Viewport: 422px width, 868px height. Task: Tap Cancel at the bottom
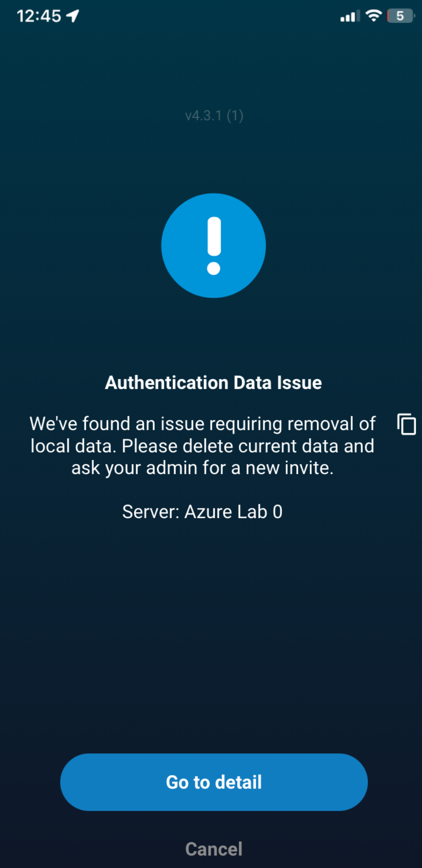click(x=214, y=849)
